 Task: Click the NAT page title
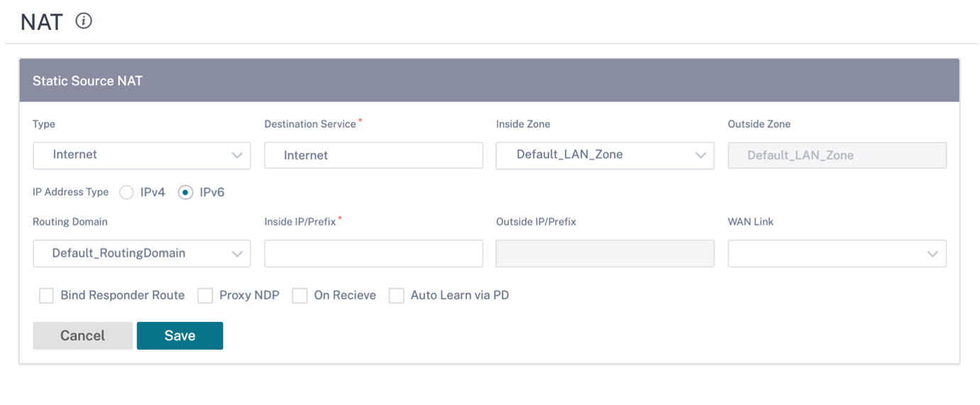coord(42,22)
